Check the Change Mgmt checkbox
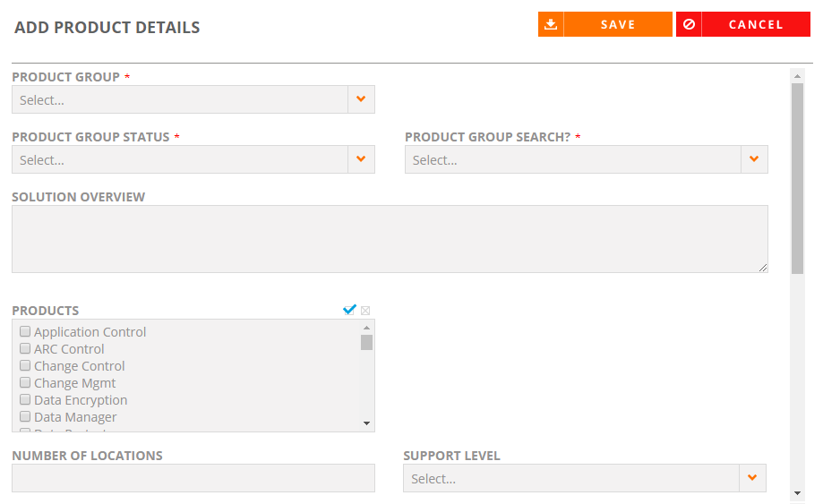 pos(25,382)
